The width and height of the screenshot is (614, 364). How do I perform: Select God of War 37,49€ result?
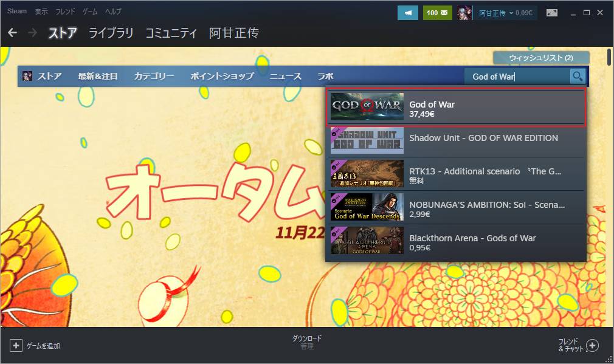point(456,107)
